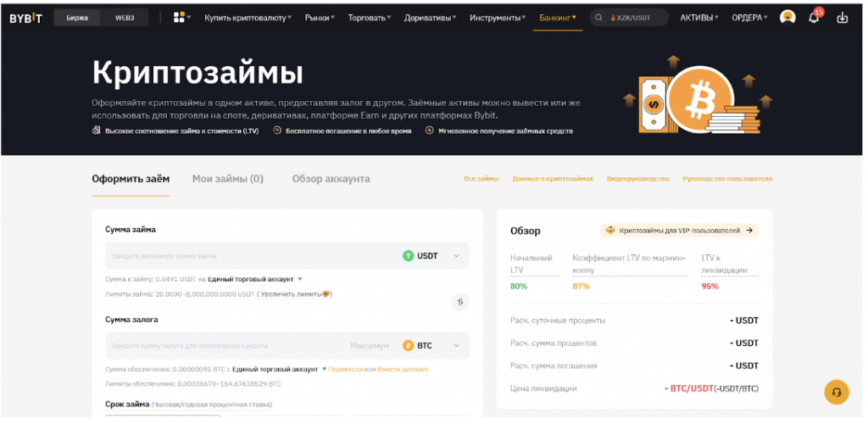Click the high LTV feature icon
Viewport: 868px width, 423px height.
point(96,131)
